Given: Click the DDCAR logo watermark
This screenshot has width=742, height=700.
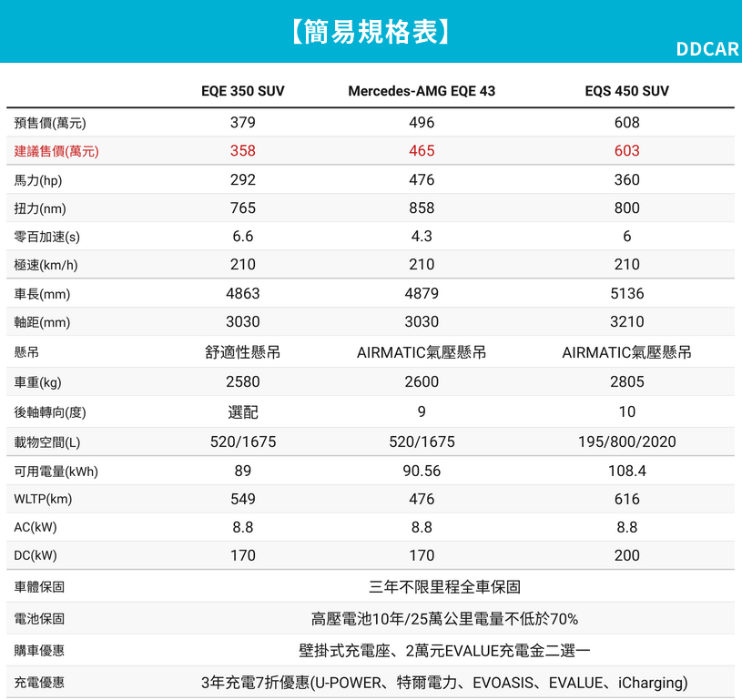Looking at the screenshot, I should pyautogui.click(x=706, y=49).
